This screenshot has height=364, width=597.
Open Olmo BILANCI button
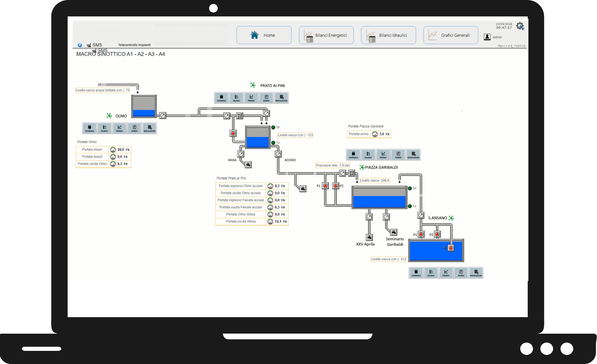[105, 128]
